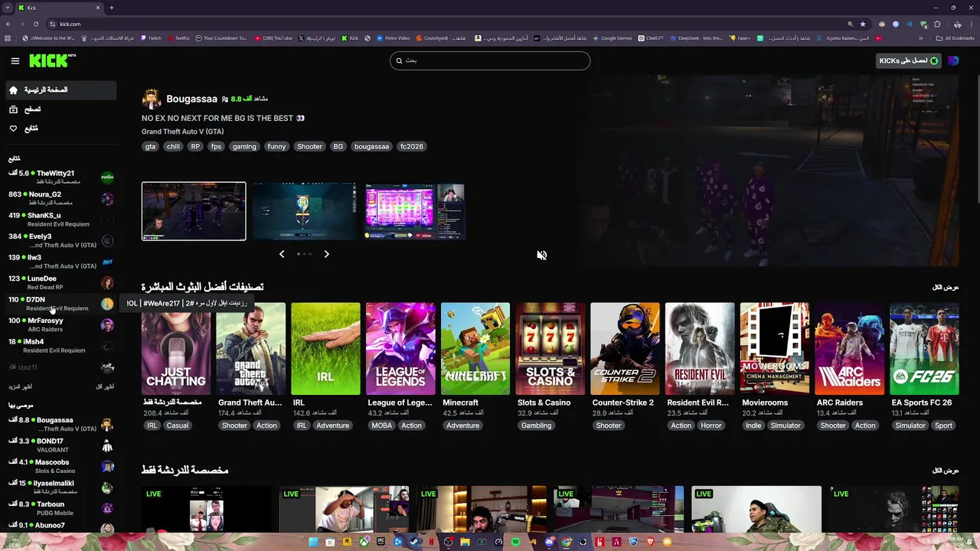Reload the page with browser refresh button
This screenshot has height=551, width=980.
pyautogui.click(x=35, y=24)
